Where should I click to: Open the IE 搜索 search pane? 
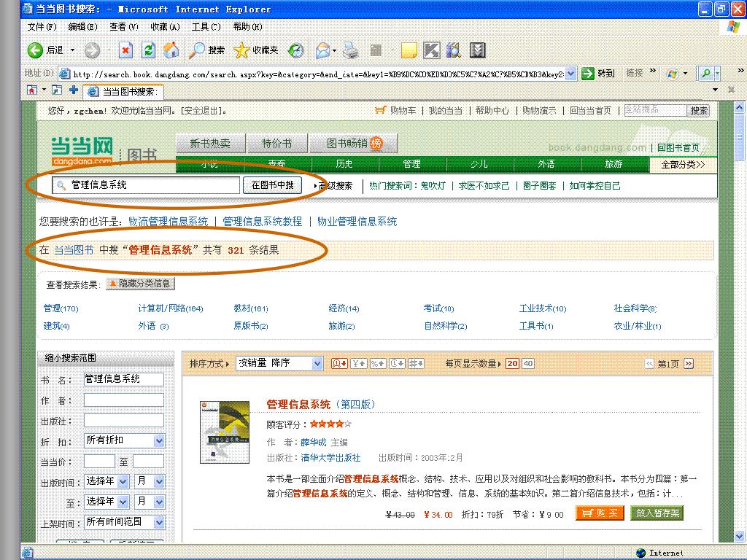(206, 50)
